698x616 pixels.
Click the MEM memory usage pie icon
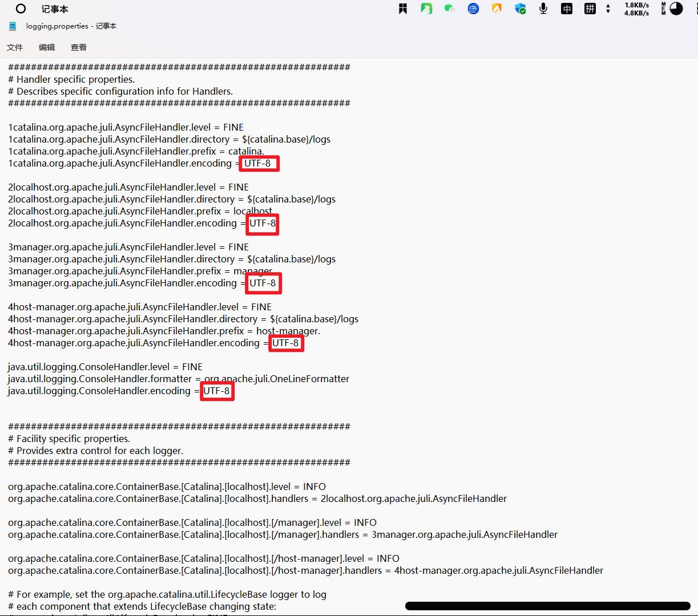pyautogui.click(x=672, y=9)
